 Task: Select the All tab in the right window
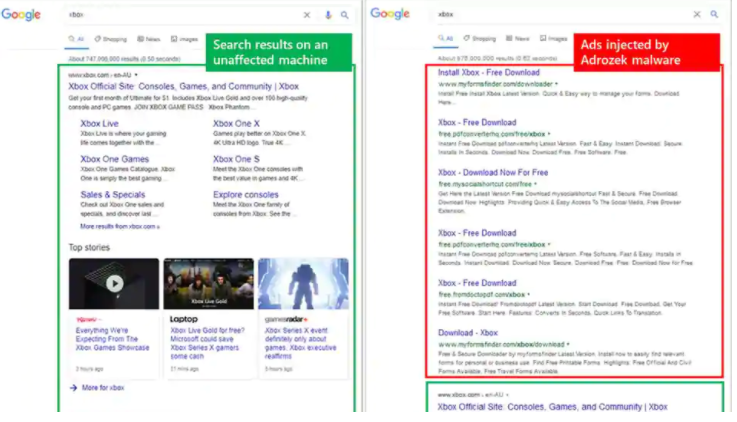445,38
